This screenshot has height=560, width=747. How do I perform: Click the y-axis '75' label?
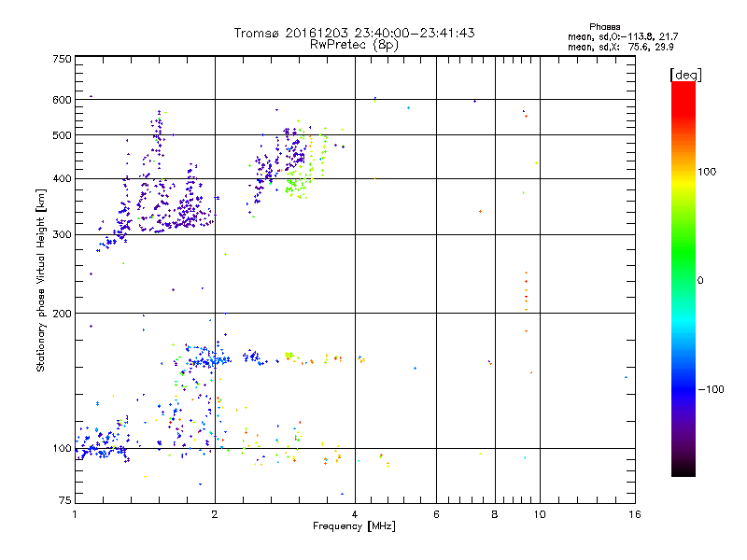(65, 500)
